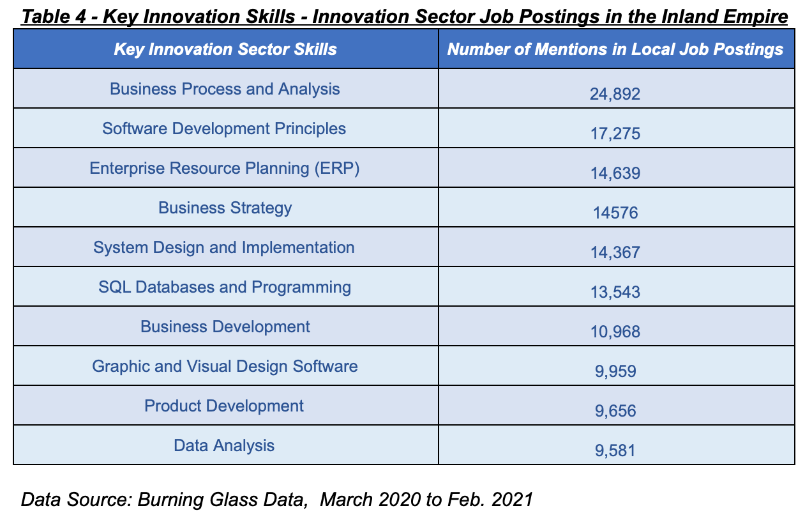Click the 13,543 mentions cell

click(x=615, y=292)
